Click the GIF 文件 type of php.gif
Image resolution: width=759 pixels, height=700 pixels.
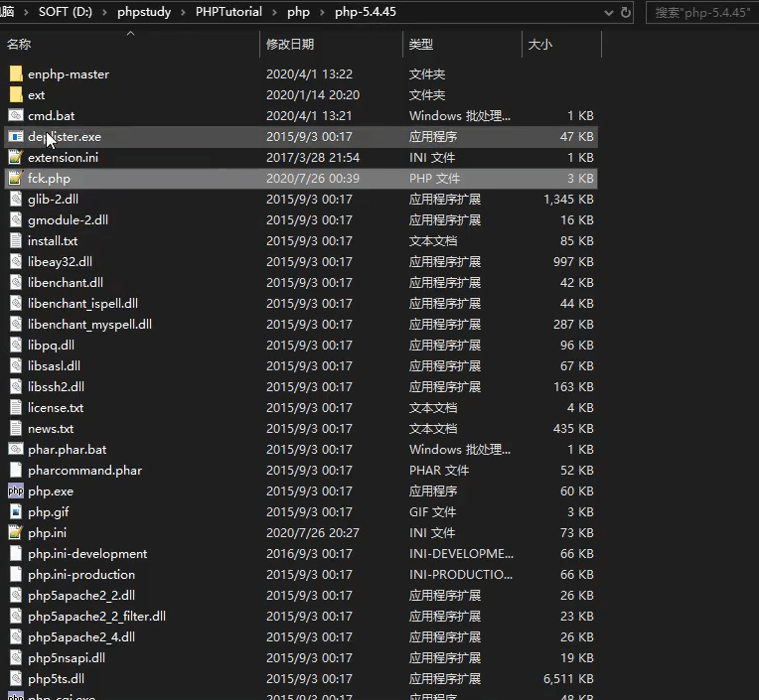(x=433, y=511)
